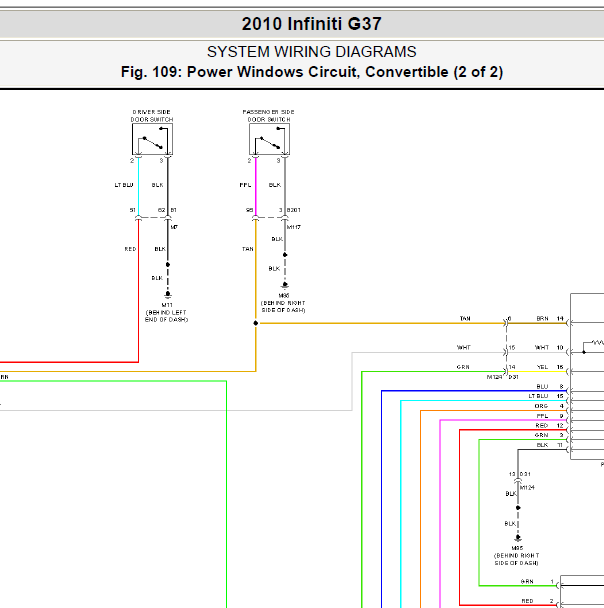Click the "13 D31" connector label on the black wire
The image size is (604, 608).
519,474
